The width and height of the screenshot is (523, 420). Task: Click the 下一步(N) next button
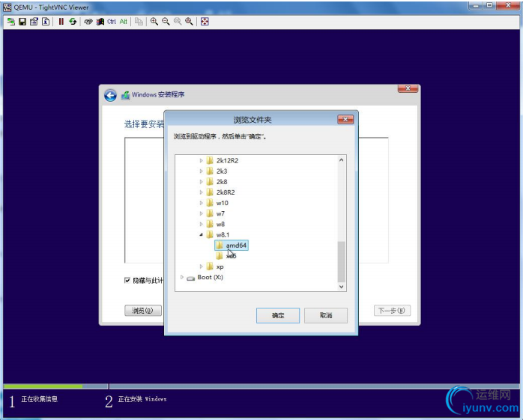point(392,311)
